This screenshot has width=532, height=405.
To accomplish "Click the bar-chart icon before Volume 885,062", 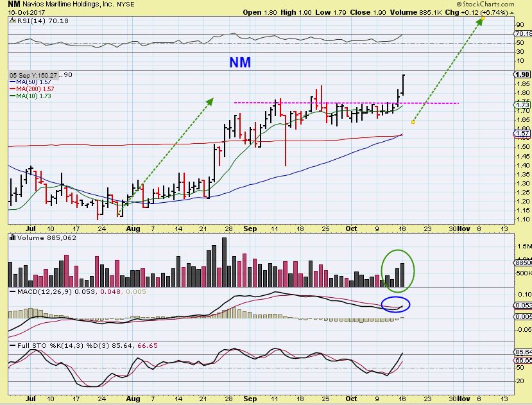I will point(13,237).
